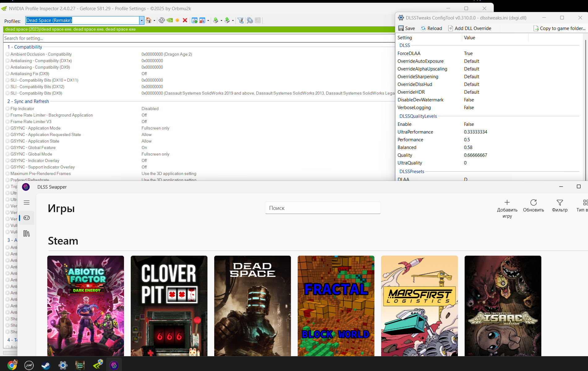Click the import profile down-arrow icon
The image size is (588, 371).
tap(227, 20)
